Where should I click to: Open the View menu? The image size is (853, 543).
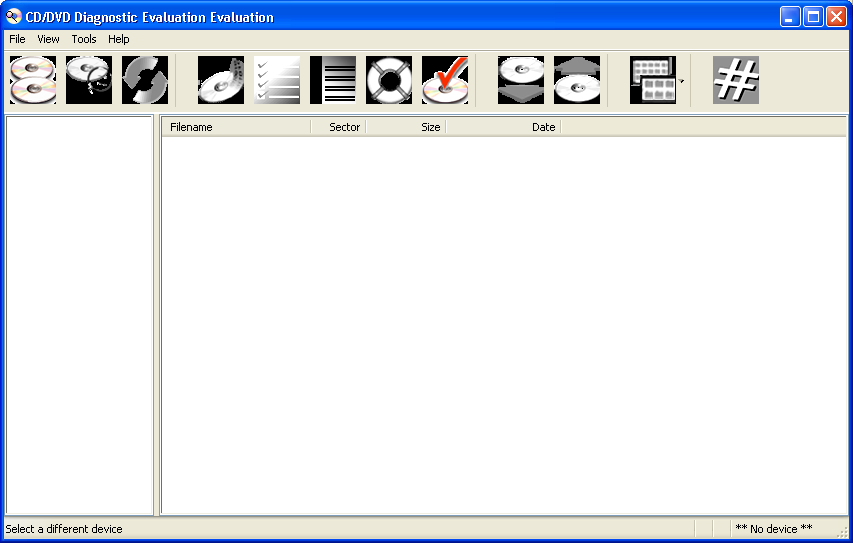click(48, 39)
